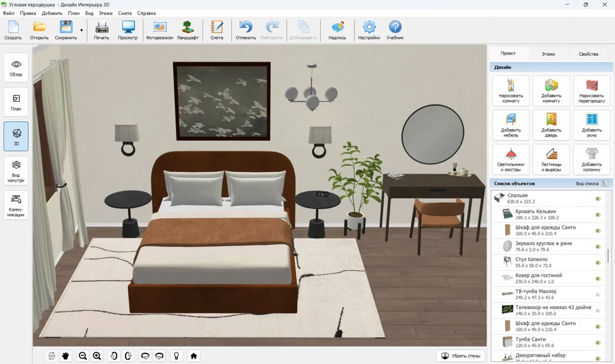
Task: Switch to the Свойства tab
Action: (x=588, y=54)
